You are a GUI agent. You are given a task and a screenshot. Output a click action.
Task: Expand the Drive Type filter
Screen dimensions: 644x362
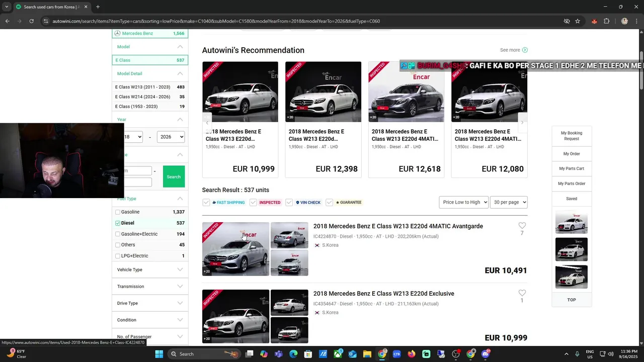(150, 303)
